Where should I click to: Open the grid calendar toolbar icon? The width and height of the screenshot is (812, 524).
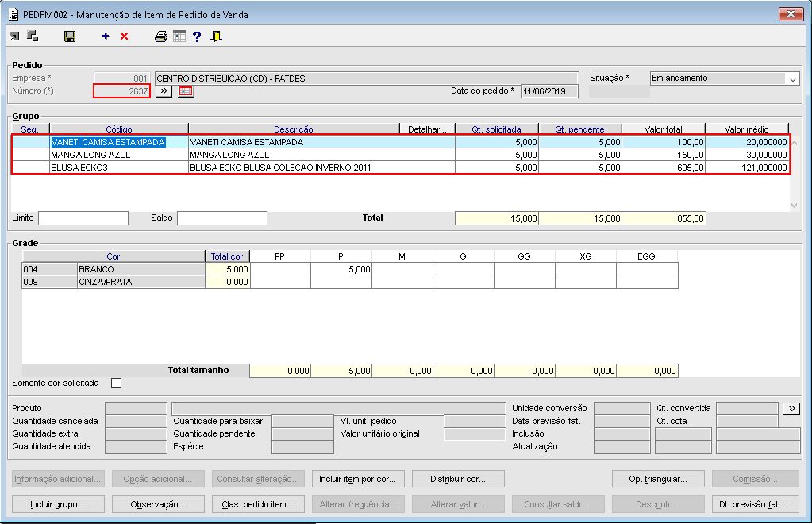179,36
